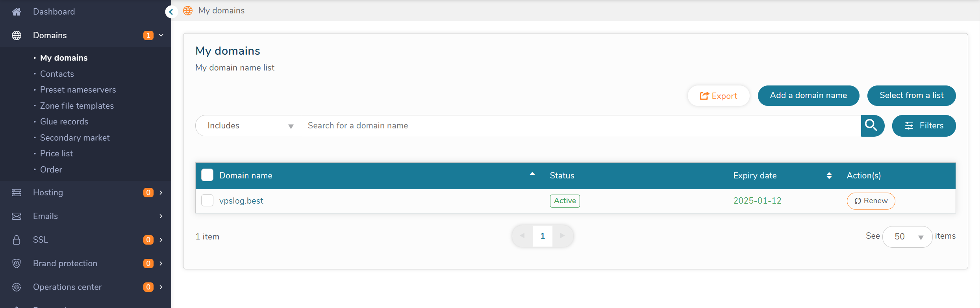Click the Hosting server icon
This screenshot has height=308, width=980.
(x=17, y=193)
